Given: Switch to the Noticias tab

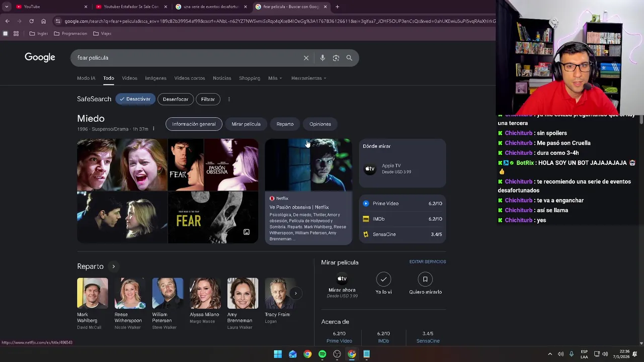Looking at the screenshot, I should 222,78.
